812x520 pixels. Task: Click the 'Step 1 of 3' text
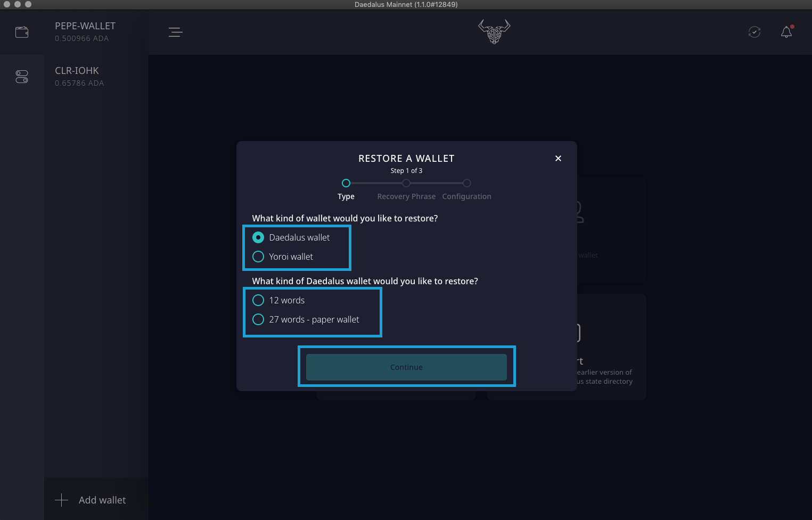click(406, 171)
